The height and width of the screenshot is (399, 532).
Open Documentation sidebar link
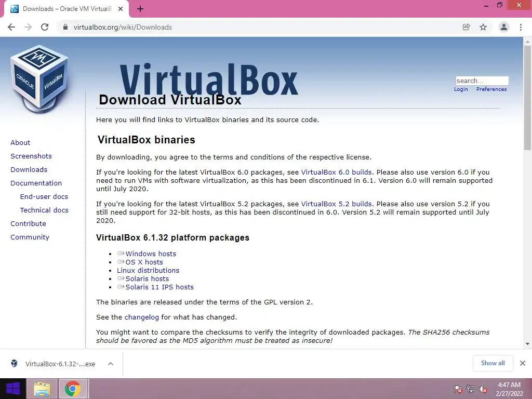click(36, 183)
